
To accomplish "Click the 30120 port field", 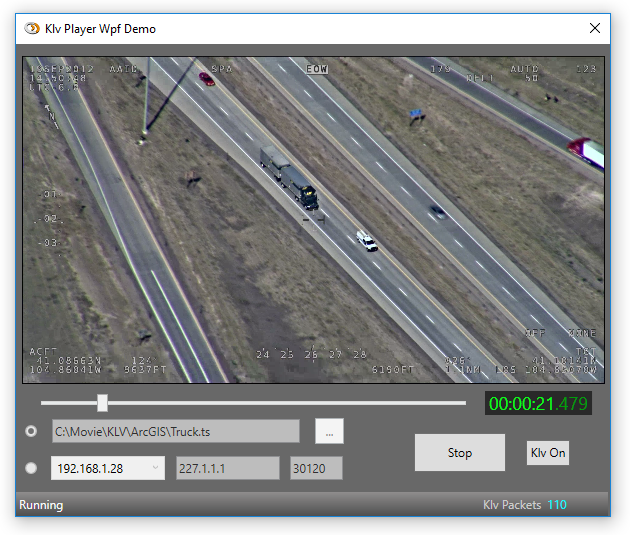I will [315, 468].
